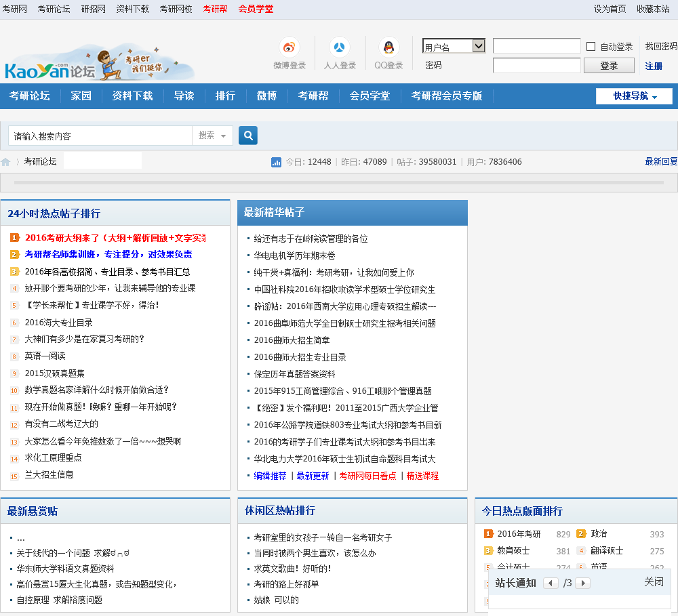
Task: Open the 找回密码 link
Action: coord(661,46)
